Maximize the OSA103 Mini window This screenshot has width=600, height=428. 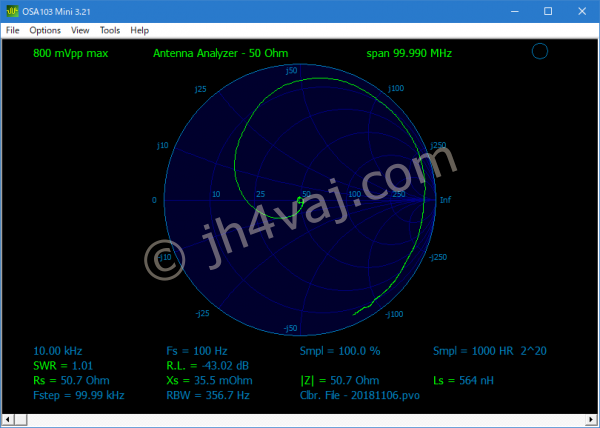pos(548,11)
